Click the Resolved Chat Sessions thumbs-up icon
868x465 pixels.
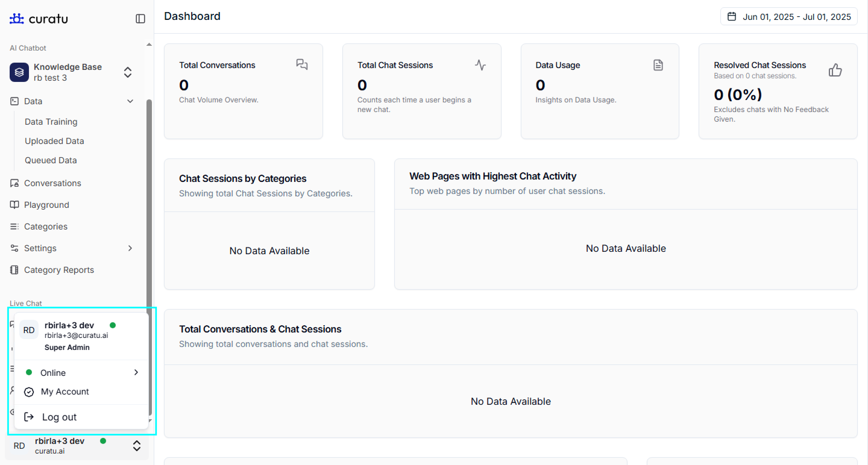coord(835,70)
